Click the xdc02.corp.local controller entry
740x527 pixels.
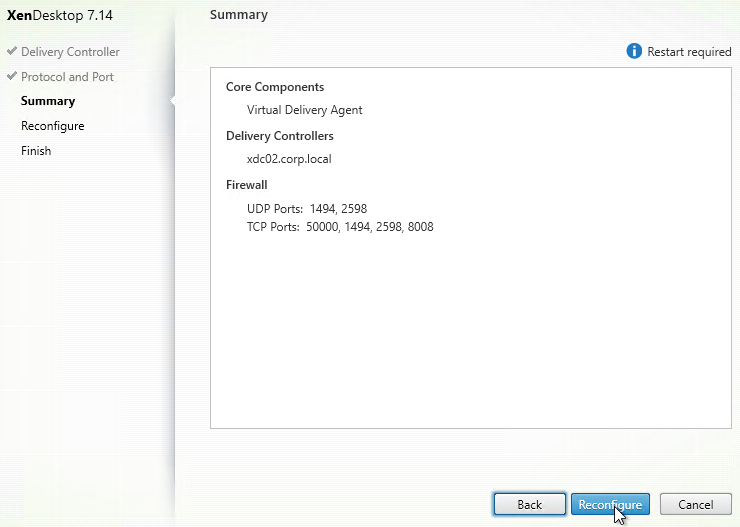[x=289, y=159]
